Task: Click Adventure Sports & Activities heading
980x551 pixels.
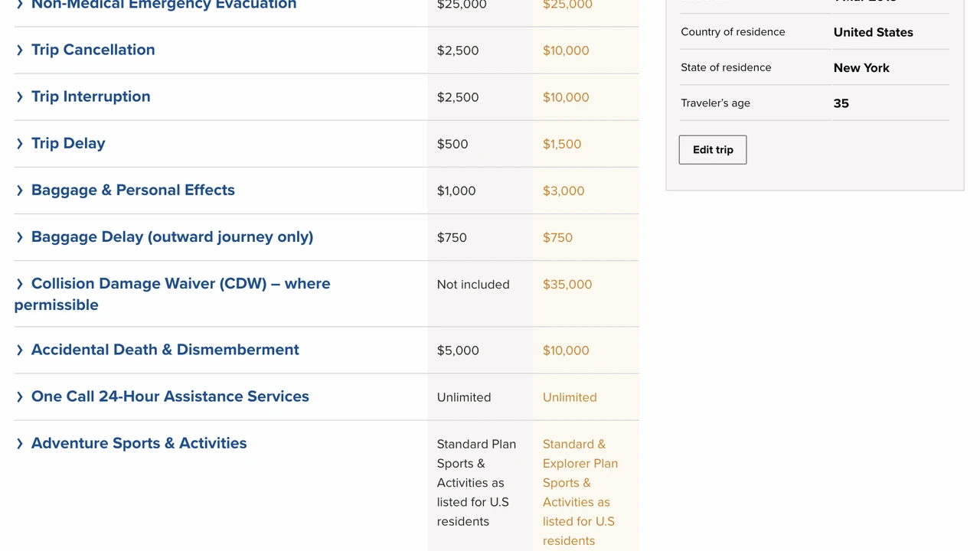Action: pyautogui.click(x=139, y=443)
